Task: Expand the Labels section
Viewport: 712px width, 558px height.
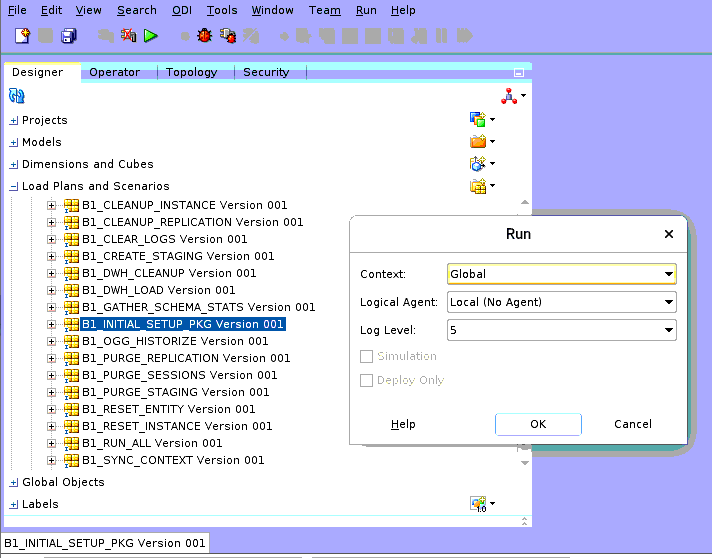Action: coord(14,504)
